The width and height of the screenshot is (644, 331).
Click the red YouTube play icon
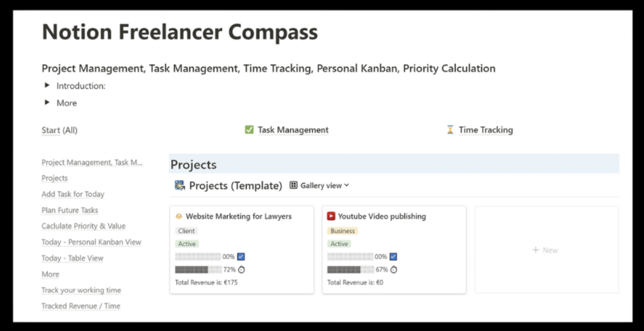tap(331, 216)
